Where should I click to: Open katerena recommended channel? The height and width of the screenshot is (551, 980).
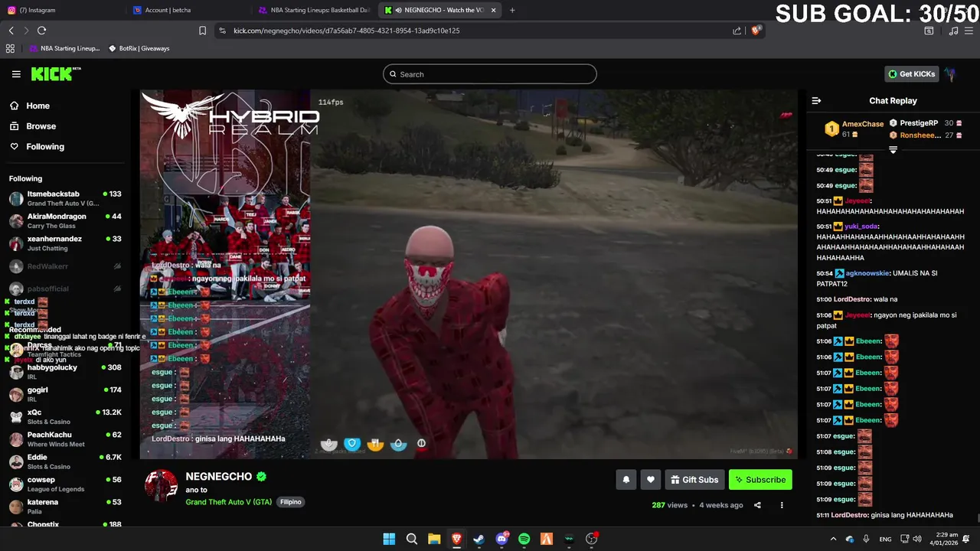point(65,507)
